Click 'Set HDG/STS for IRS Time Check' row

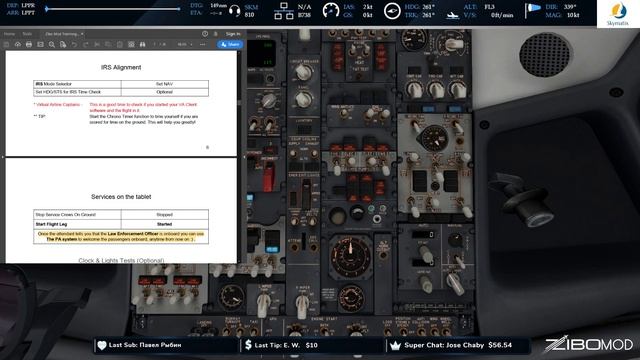tap(121, 92)
